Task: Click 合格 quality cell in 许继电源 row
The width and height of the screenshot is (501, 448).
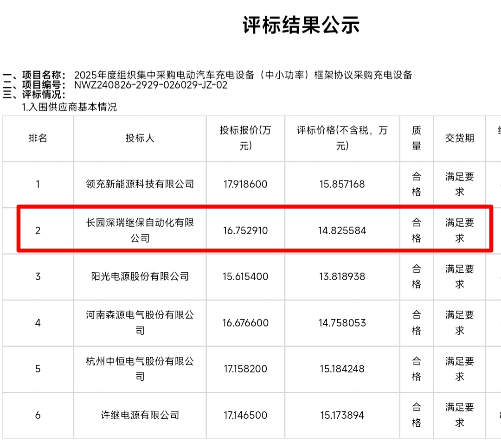Action: tap(417, 415)
